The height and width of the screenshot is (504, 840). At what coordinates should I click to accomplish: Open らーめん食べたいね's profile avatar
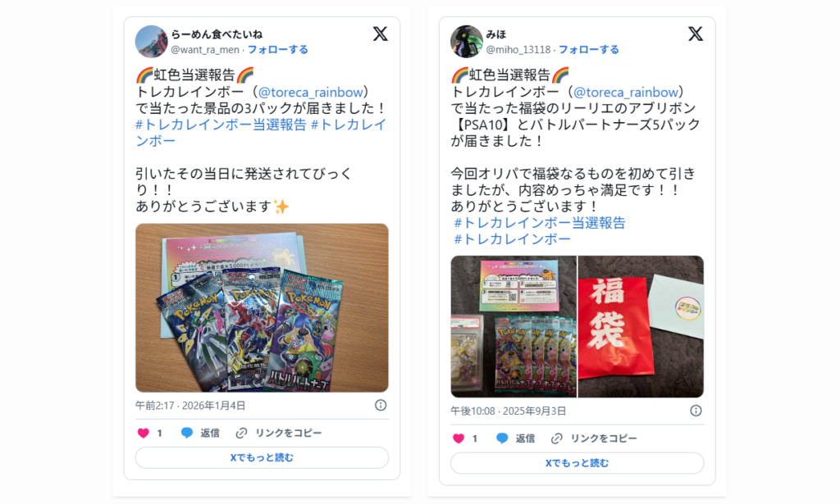[x=151, y=41]
